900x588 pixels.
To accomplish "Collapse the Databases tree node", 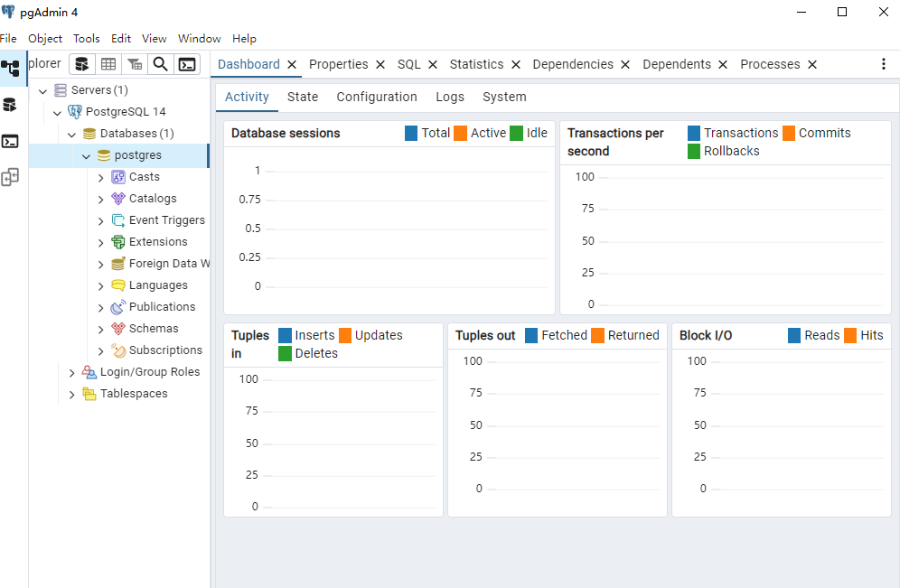I will [x=71, y=135].
